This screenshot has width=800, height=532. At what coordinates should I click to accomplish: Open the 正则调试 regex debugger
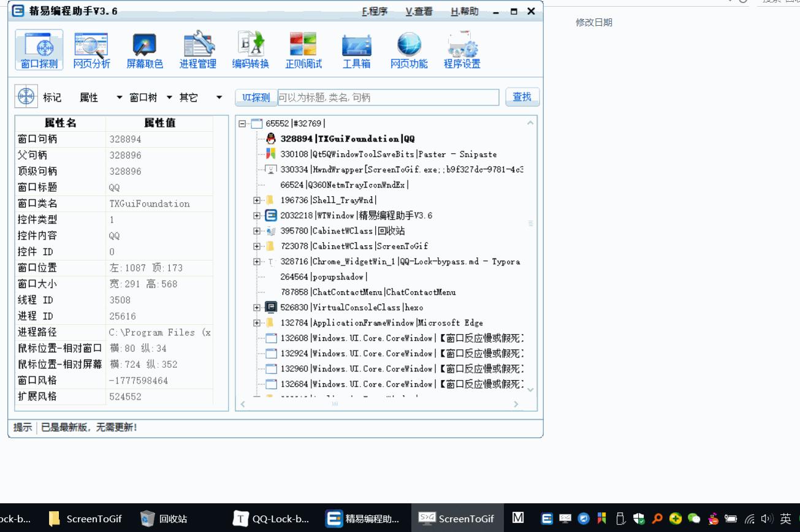tap(303, 50)
